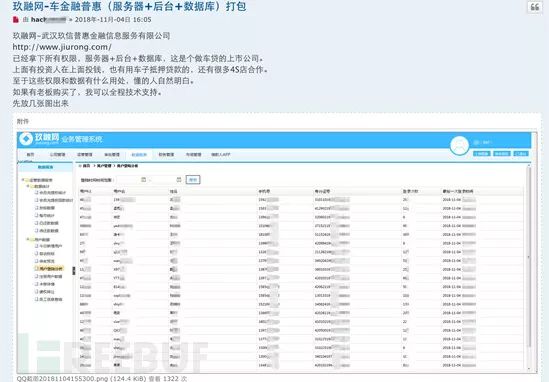Open the author profile link starting with hack
Viewport: 549px width, 382px height.
[48, 20]
